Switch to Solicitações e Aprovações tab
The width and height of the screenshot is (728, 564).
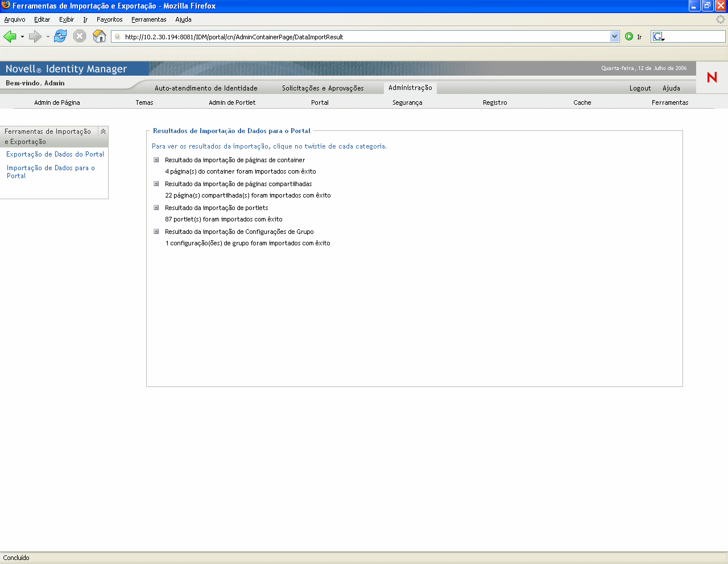(x=322, y=88)
